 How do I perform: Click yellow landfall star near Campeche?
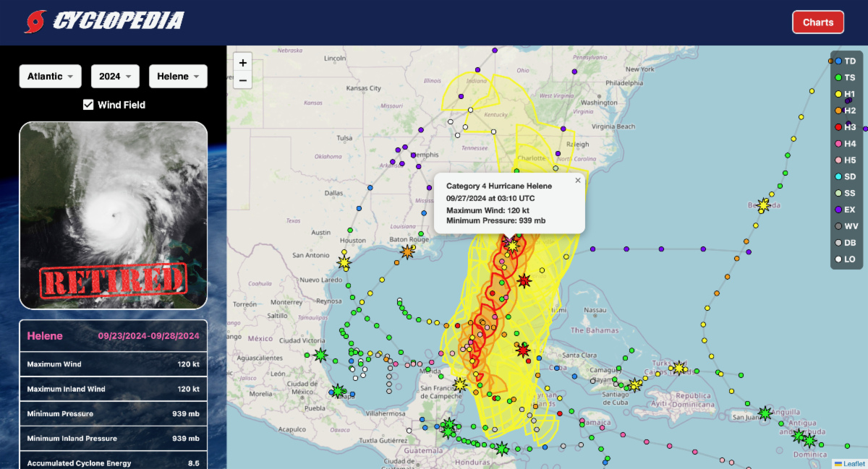(460, 384)
